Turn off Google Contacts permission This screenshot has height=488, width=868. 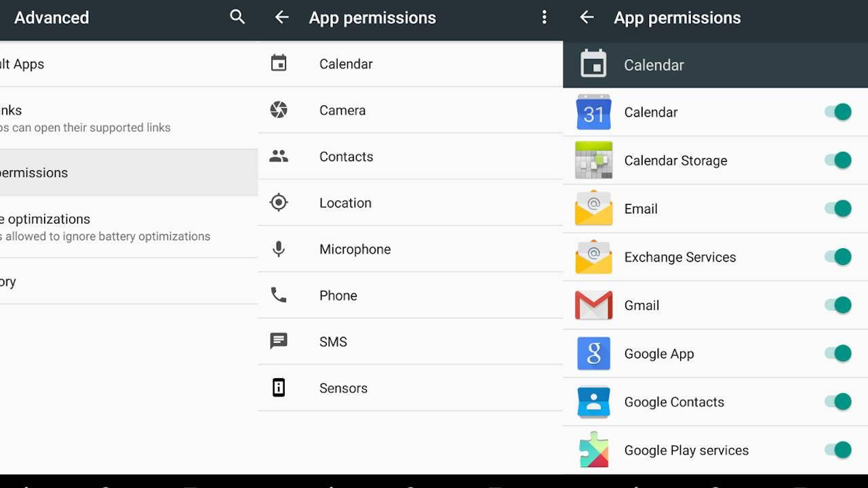pos(838,402)
